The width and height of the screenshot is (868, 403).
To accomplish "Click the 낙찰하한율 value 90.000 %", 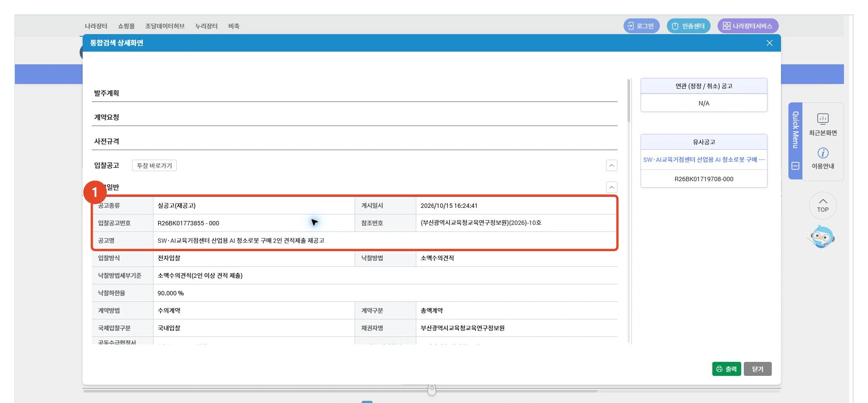I will [x=171, y=293].
